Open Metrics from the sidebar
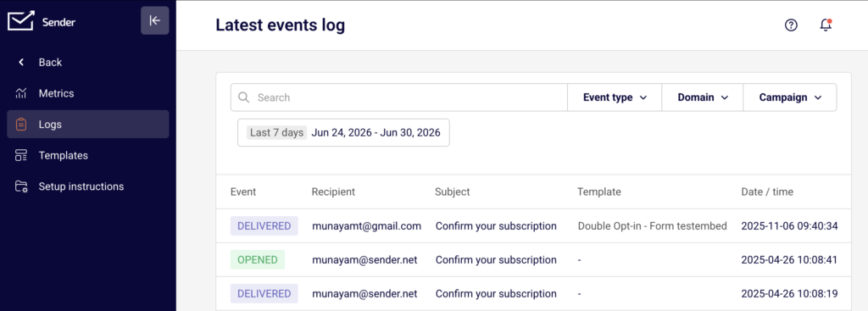The image size is (868, 311). coord(88,93)
